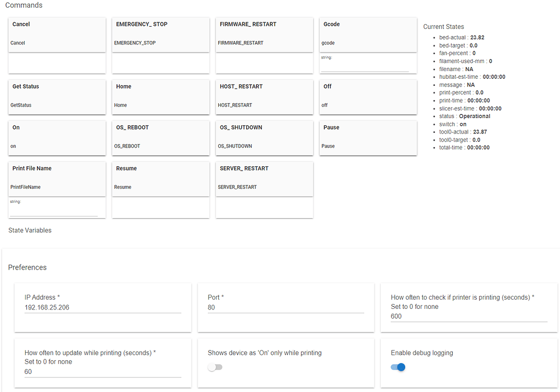Disable the debug logging switch
Image resolution: width=560 pixels, height=392 pixels.
(398, 367)
